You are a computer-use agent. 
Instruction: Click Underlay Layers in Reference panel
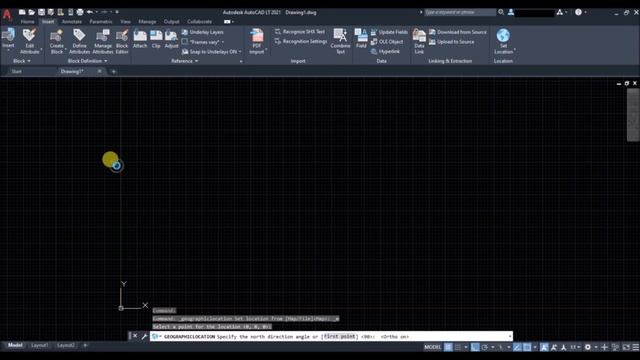coord(203,32)
